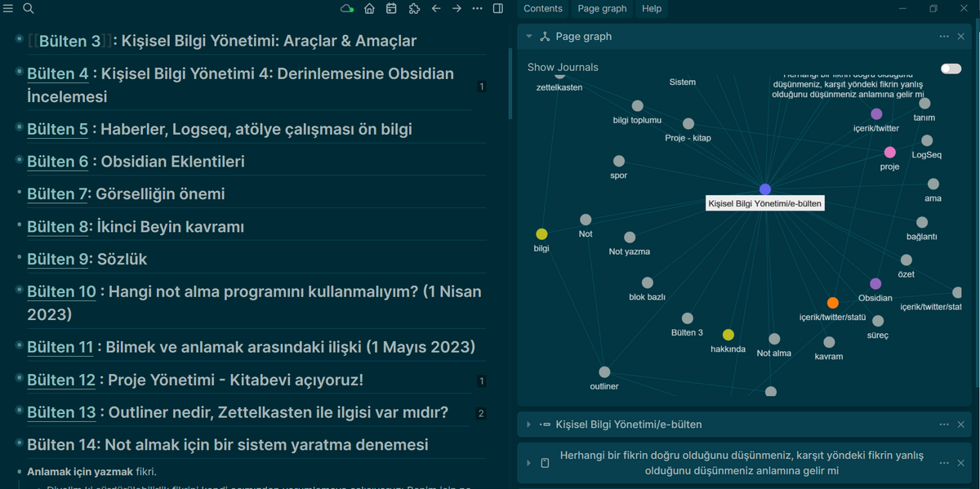The image size is (980, 489).
Task: Open the plugins puzzle icon
Action: click(x=413, y=8)
